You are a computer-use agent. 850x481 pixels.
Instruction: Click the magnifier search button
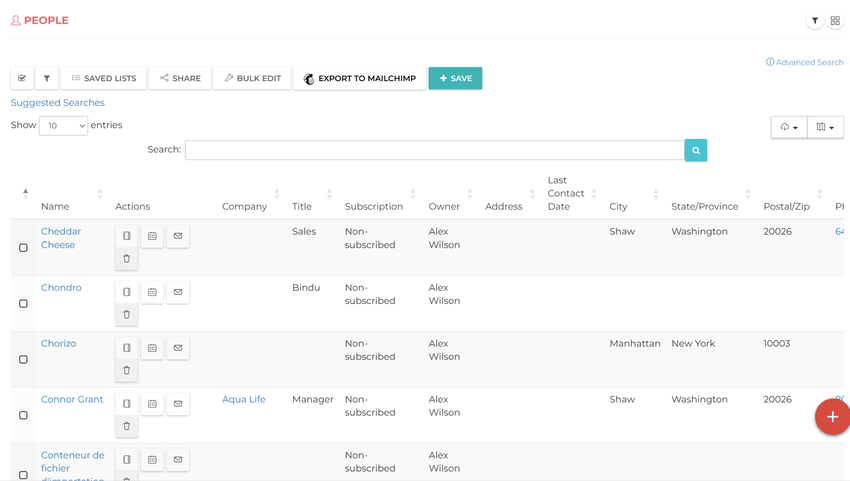tap(696, 150)
